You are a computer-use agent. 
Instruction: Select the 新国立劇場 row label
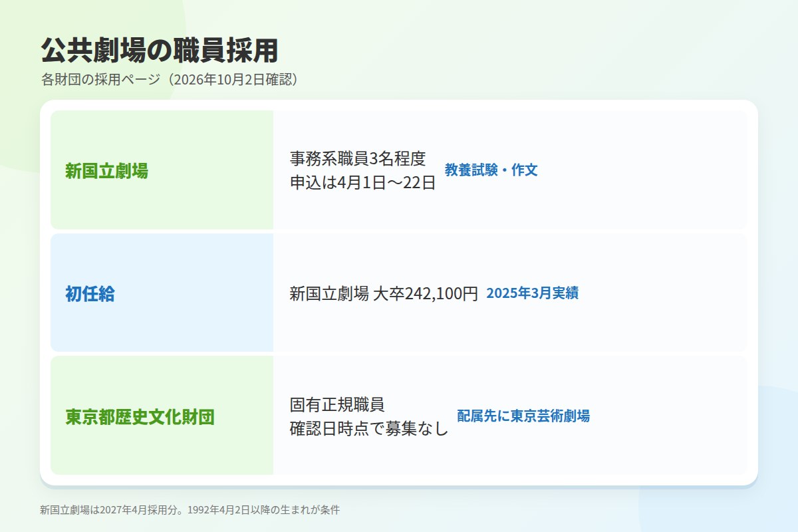click(x=106, y=171)
